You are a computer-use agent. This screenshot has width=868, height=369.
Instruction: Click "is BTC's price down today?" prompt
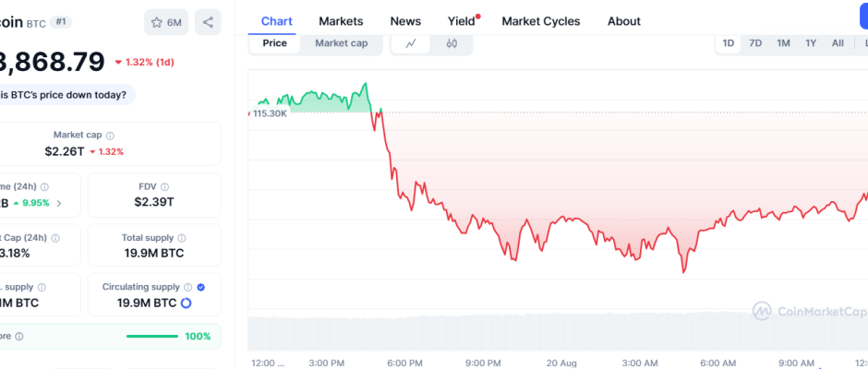tap(65, 95)
